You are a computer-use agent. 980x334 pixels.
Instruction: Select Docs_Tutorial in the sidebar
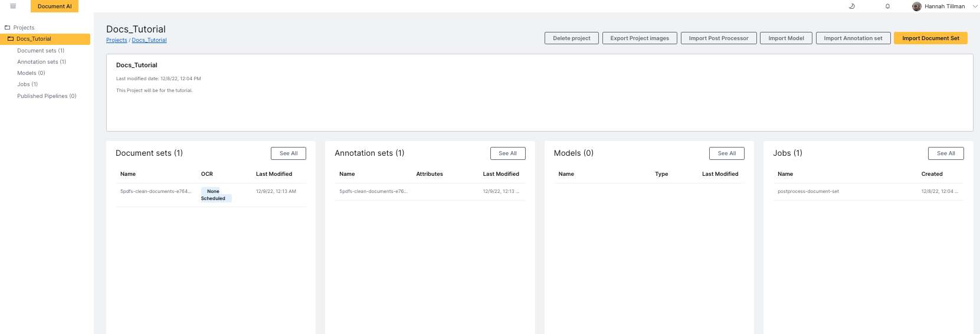tap(45, 39)
